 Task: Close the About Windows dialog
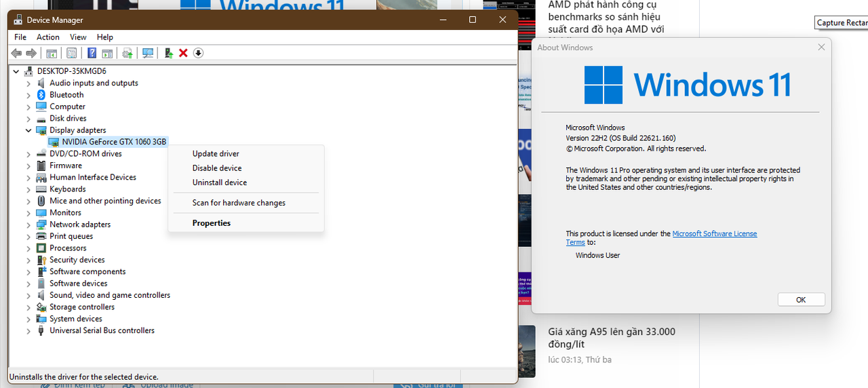pyautogui.click(x=821, y=47)
